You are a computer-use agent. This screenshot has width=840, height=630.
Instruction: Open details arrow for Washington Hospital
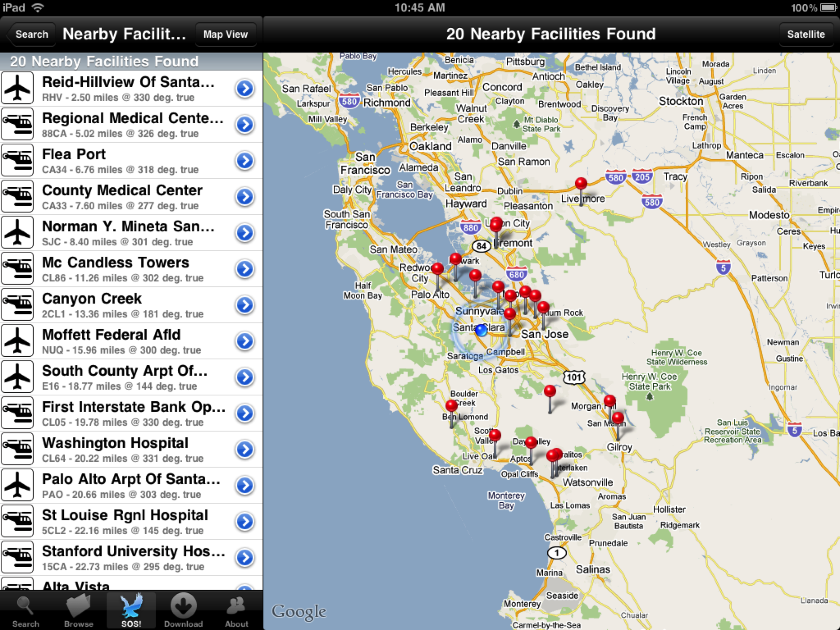[x=245, y=449]
